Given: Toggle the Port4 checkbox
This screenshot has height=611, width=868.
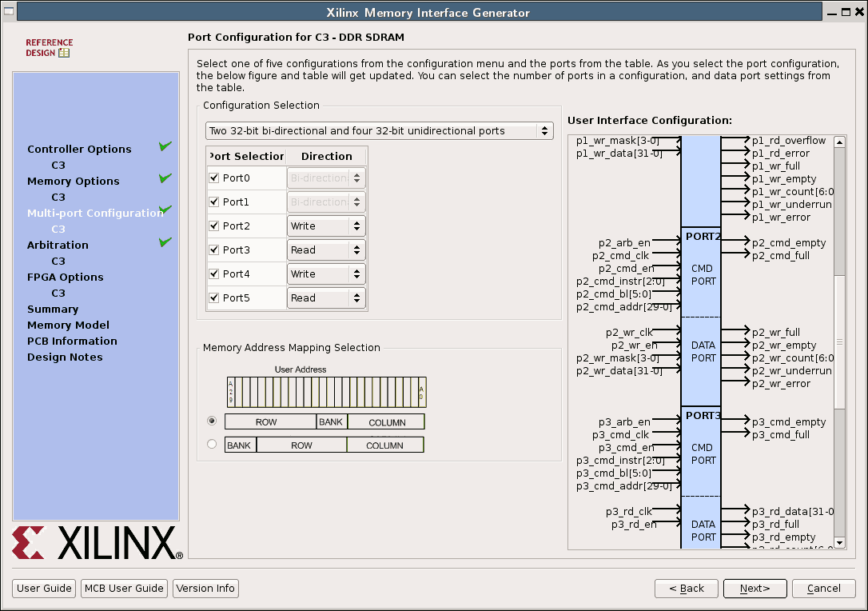Looking at the screenshot, I should pyautogui.click(x=214, y=274).
